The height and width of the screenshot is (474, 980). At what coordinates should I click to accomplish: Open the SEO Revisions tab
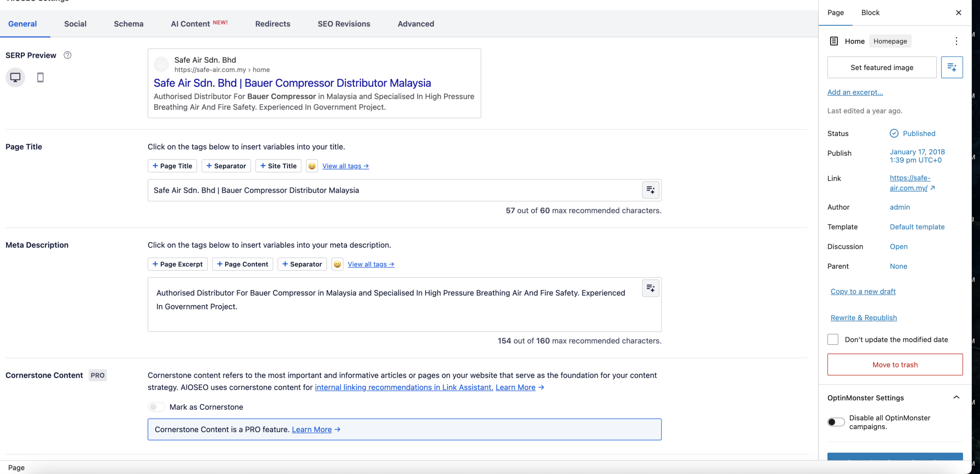344,24
